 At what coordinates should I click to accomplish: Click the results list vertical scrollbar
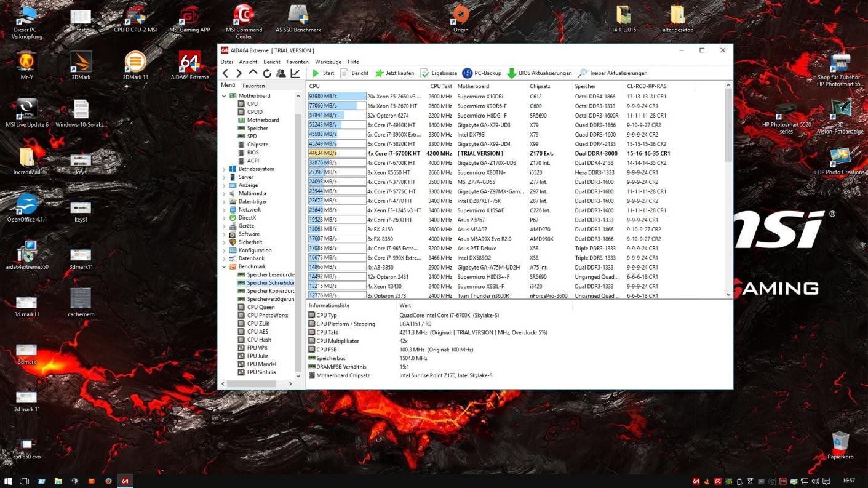point(729,190)
